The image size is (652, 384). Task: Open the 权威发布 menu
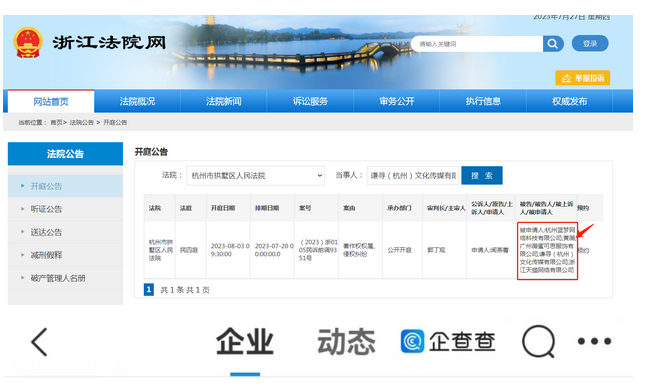570,101
